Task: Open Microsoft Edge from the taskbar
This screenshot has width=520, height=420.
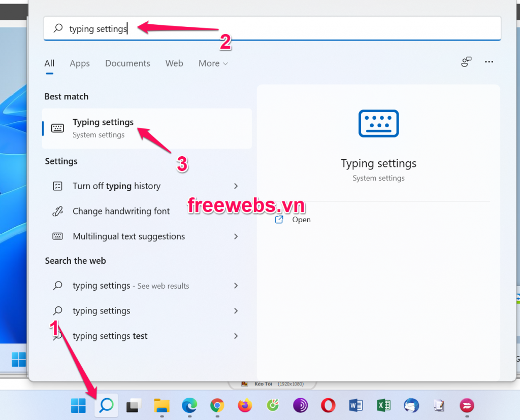Action: click(x=189, y=405)
